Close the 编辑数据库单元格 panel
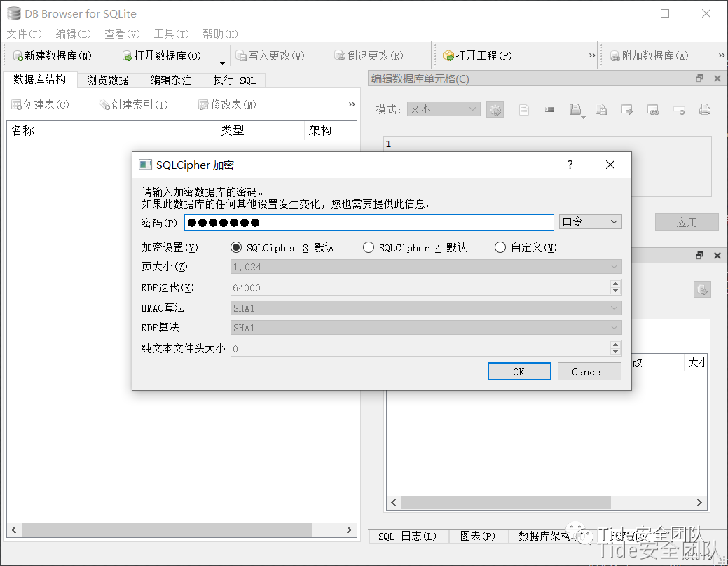The width and height of the screenshot is (728, 566). [717, 78]
